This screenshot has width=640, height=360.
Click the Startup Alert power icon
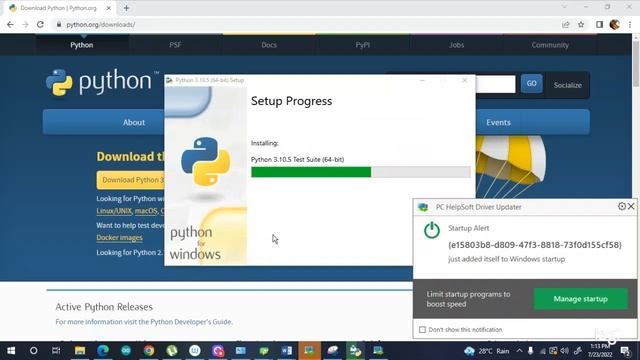[432, 231]
